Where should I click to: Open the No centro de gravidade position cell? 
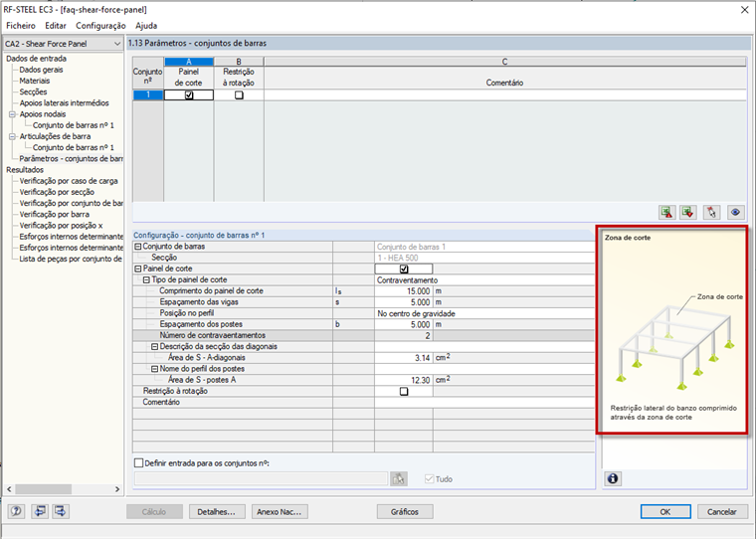click(484, 313)
